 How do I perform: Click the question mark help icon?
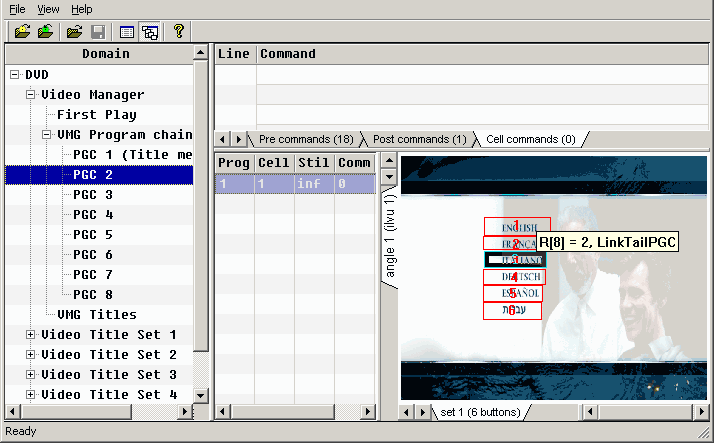click(x=179, y=32)
